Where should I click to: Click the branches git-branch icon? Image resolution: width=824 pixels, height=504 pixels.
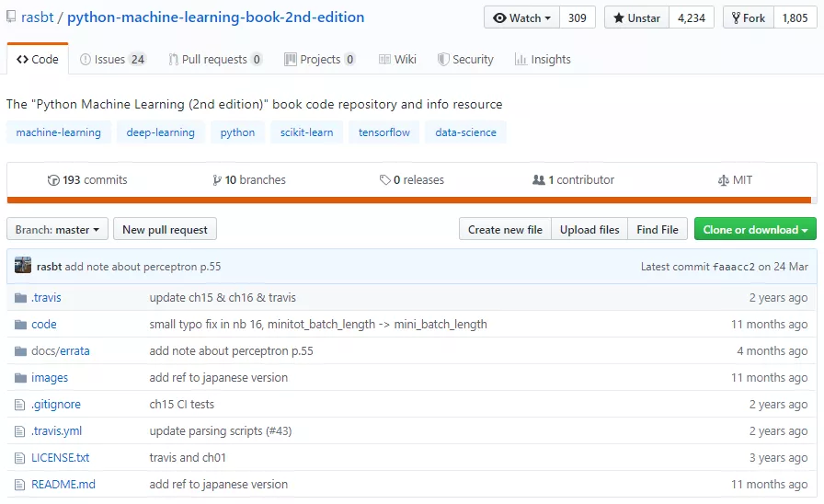(217, 180)
